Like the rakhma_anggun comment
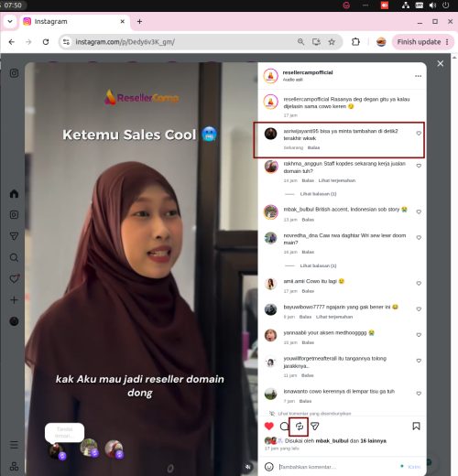The height and width of the screenshot is (476, 458). [419, 166]
